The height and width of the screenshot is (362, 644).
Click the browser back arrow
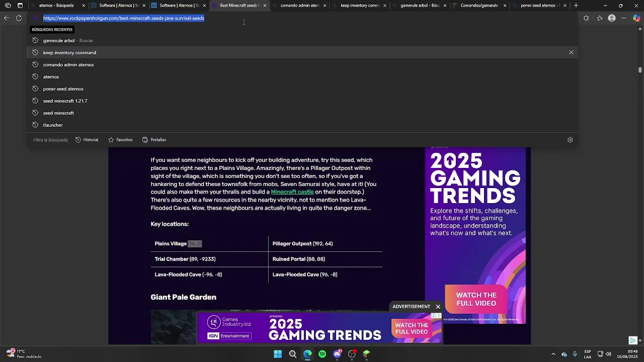tap(7, 18)
